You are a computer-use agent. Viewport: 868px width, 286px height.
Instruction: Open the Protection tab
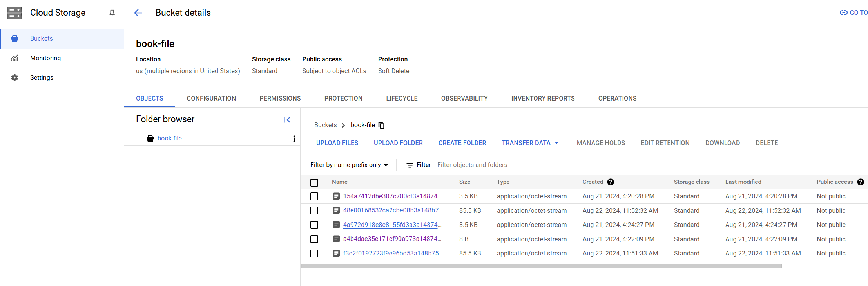(343, 99)
